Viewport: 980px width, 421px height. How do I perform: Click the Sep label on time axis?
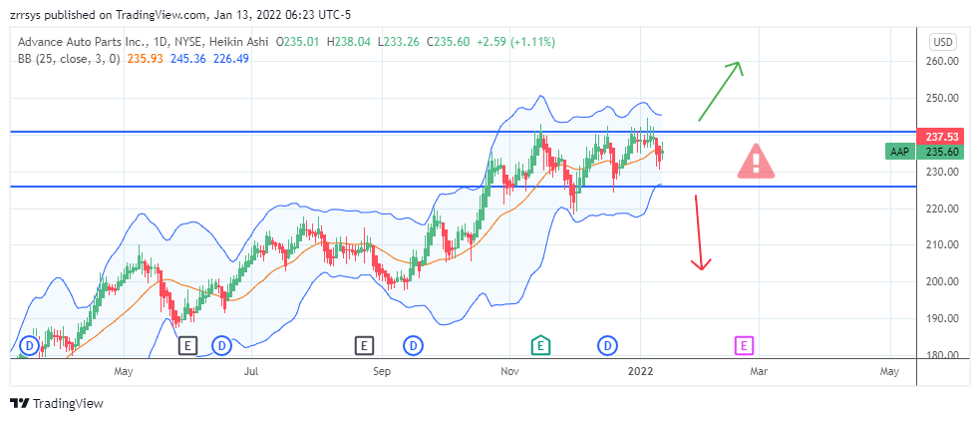[x=381, y=371]
